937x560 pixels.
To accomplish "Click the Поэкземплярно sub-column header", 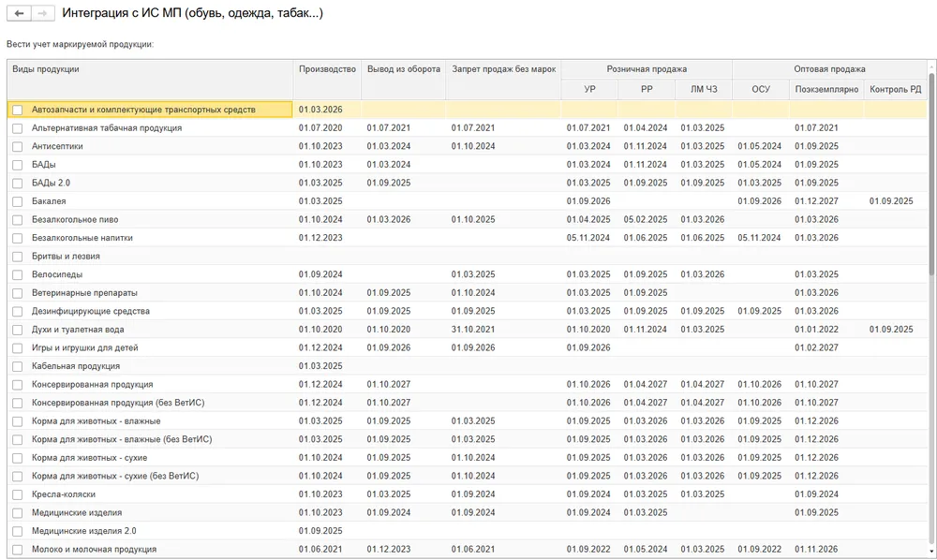I will [826, 89].
